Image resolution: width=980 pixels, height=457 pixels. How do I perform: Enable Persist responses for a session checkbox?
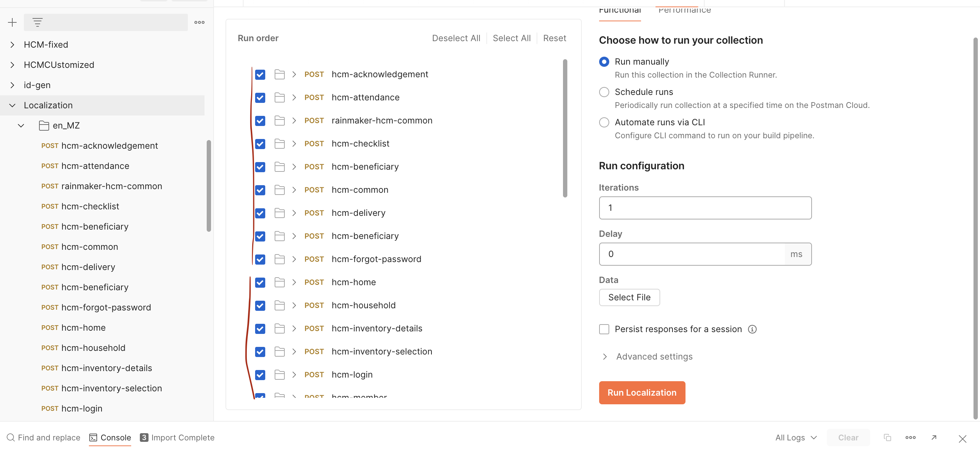point(604,329)
